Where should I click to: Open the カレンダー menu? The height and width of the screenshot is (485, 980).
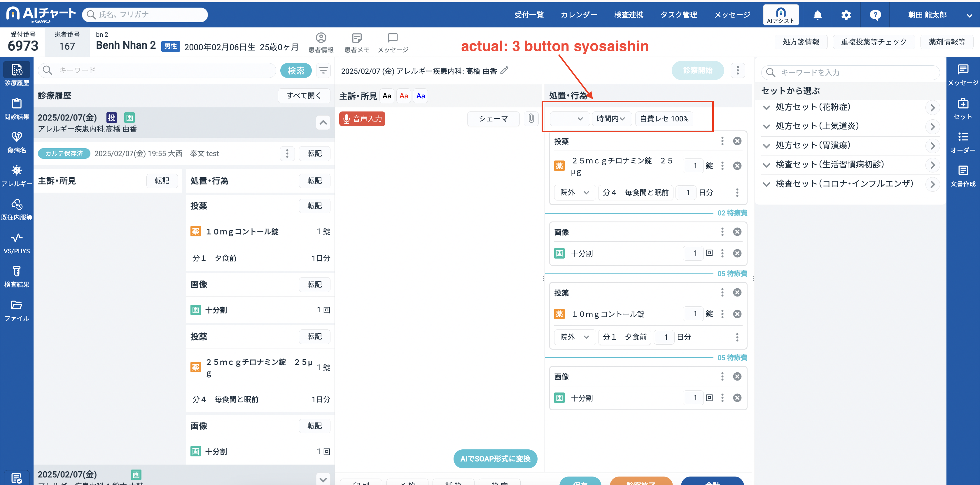(578, 15)
